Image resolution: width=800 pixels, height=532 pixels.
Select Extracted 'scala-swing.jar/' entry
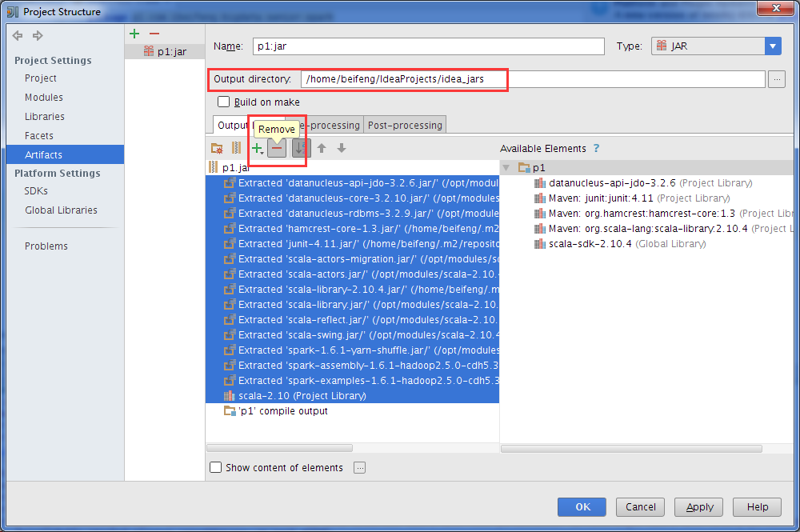(352, 335)
